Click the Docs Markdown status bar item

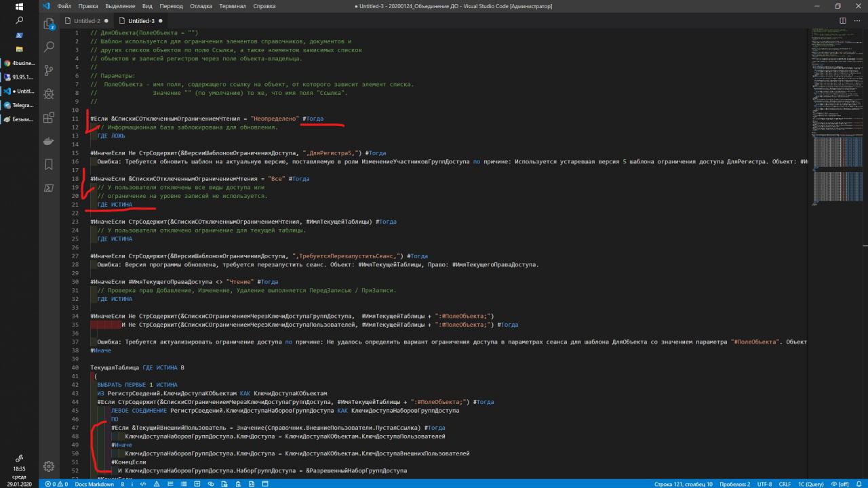pyautogui.click(x=94, y=484)
